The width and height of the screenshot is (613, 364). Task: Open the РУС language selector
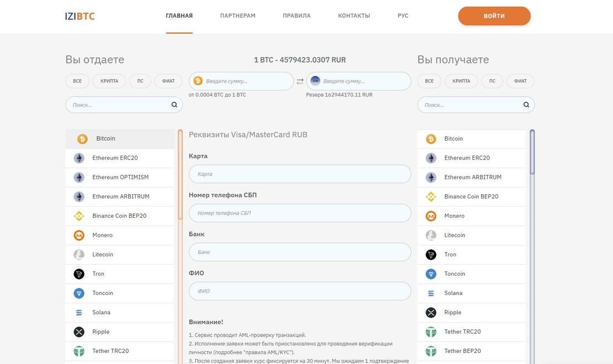403,16
